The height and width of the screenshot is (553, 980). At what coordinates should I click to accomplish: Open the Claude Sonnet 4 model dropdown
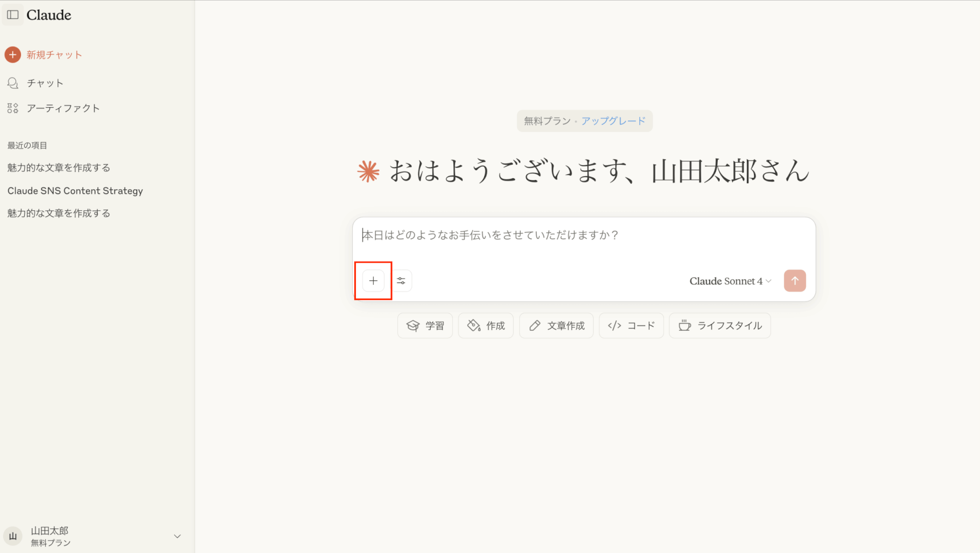(x=730, y=281)
